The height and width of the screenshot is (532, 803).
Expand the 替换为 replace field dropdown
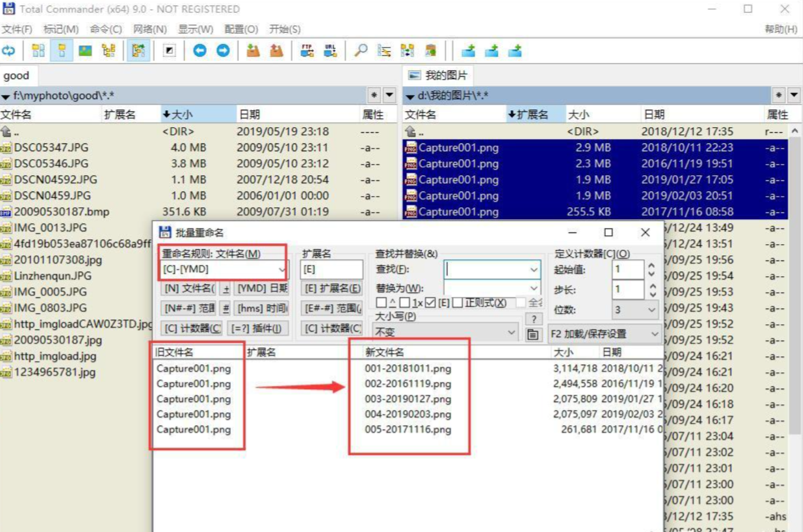[534, 288]
